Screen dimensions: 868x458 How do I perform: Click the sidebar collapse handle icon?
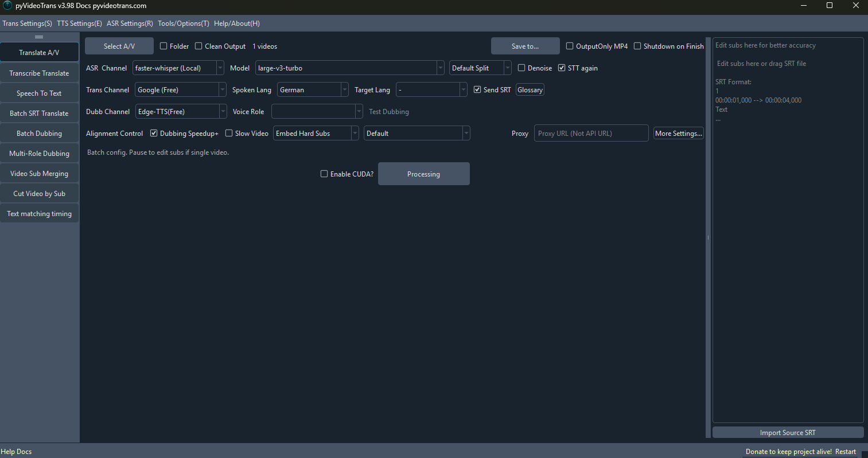(x=39, y=37)
